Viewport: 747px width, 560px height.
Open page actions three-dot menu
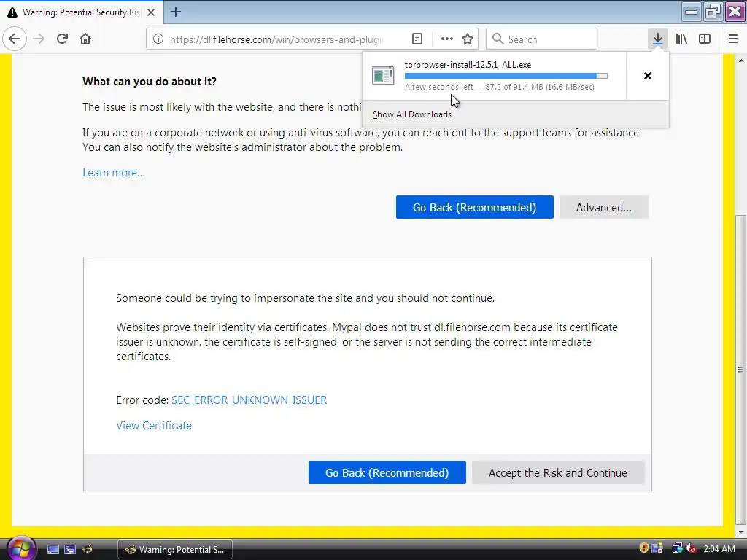point(447,39)
